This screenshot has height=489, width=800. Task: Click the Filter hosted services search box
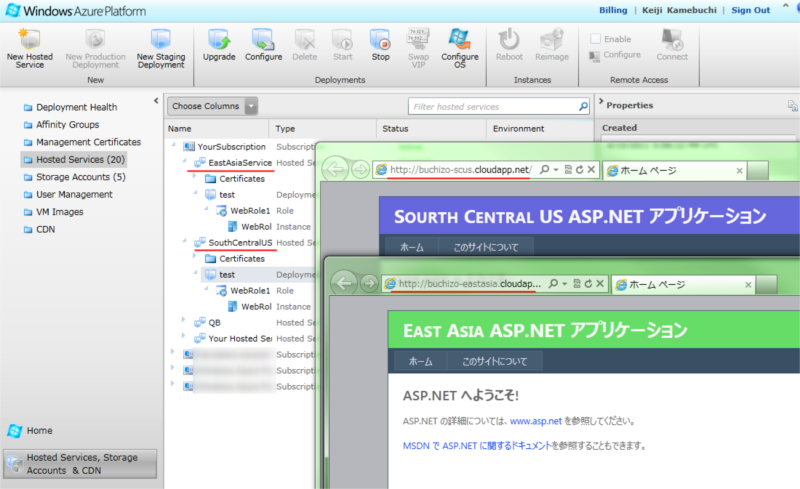[493, 106]
